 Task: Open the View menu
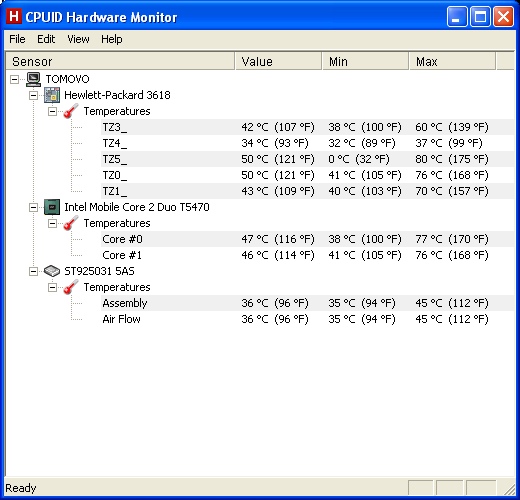[x=78, y=39]
